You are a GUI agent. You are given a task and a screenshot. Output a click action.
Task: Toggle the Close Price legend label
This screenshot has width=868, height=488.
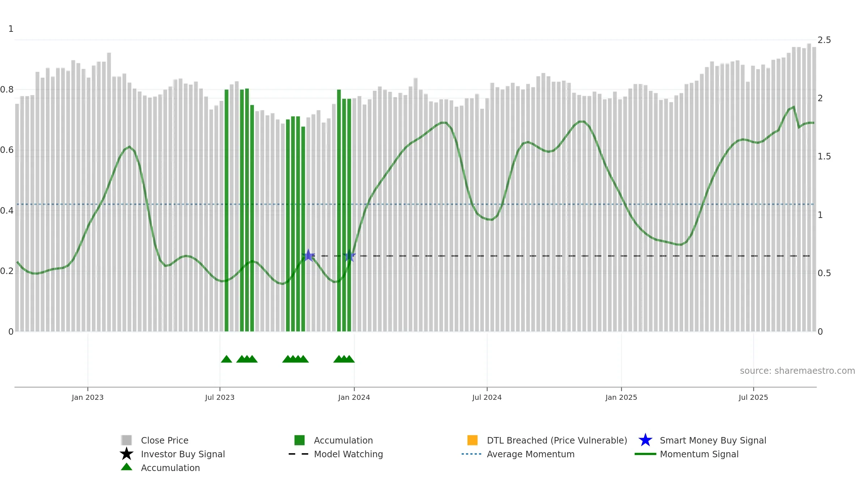pyautogui.click(x=165, y=440)
